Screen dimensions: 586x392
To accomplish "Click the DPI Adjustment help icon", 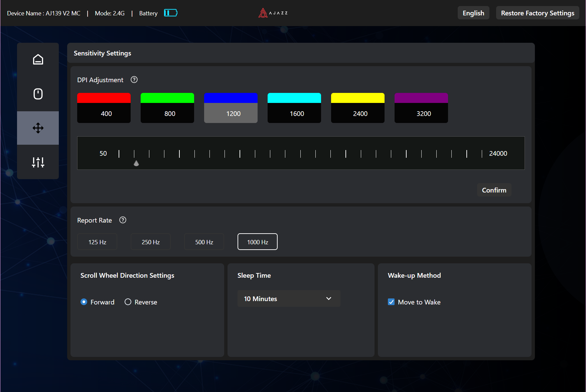I will tap(134, 80).
